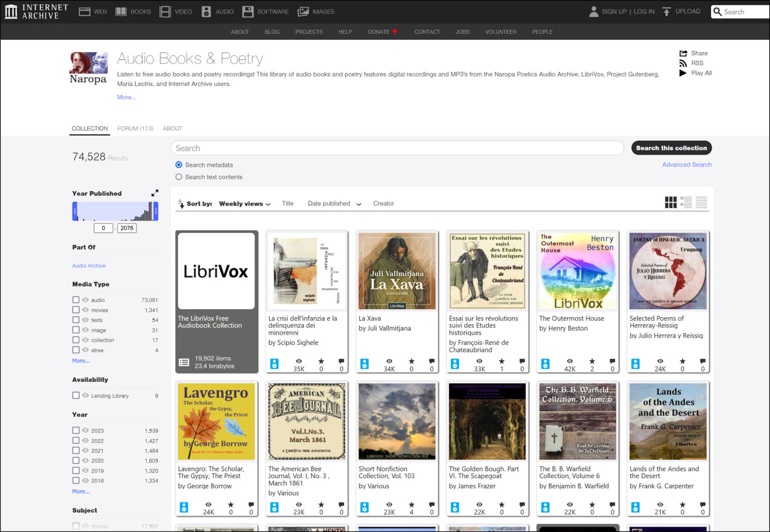Screen dimensions: 770x532
Task: Select the Search metadata radio button
Action: coord(178,164)
